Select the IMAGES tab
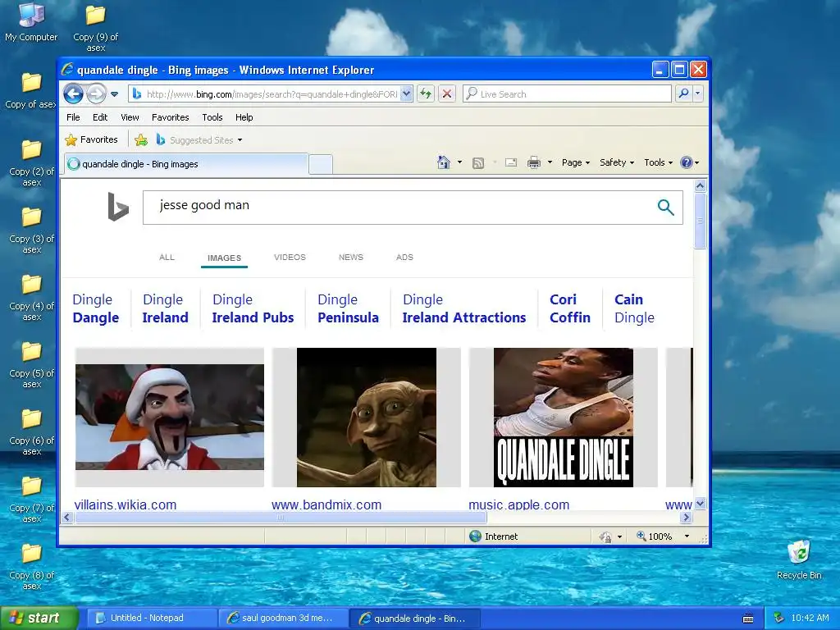The image size is (840, 630). (x=224, y=258)
